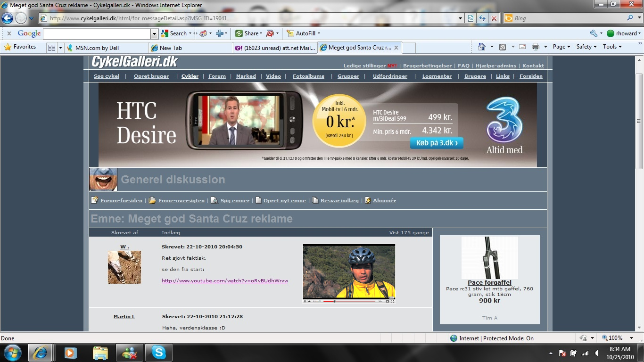Click the Refresh page icon
Viewport: 644px width, 362px height.
point(482,18)
